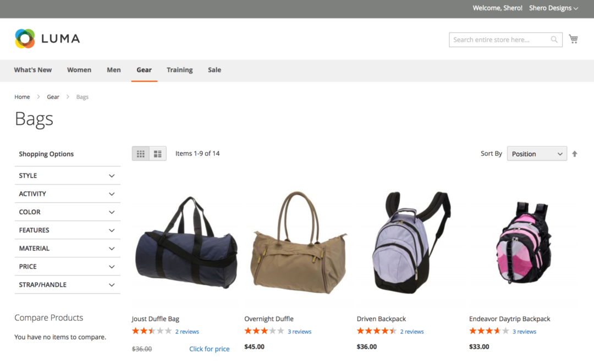Open the shopping cart icon
Image resolution: width=594 pixels, height=364 pixels.
(573, 38)
